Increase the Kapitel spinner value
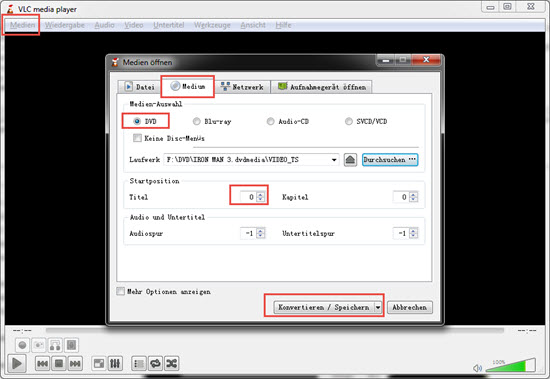550x379 pixels. point(414,194)
